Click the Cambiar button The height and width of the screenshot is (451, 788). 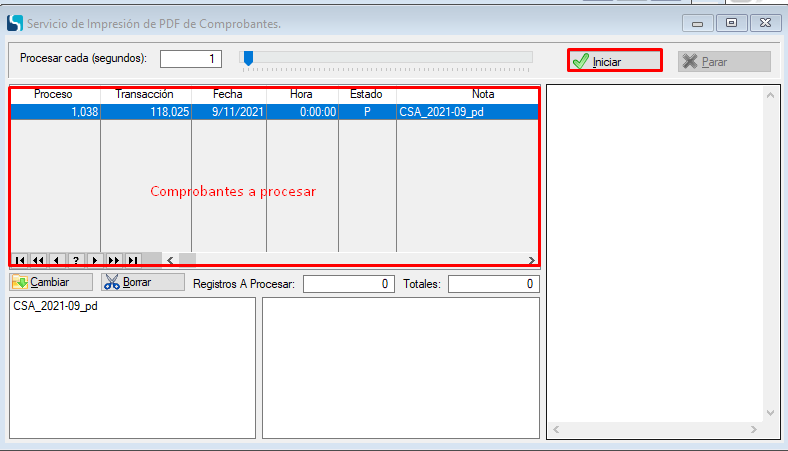click(x=51, y=282)
